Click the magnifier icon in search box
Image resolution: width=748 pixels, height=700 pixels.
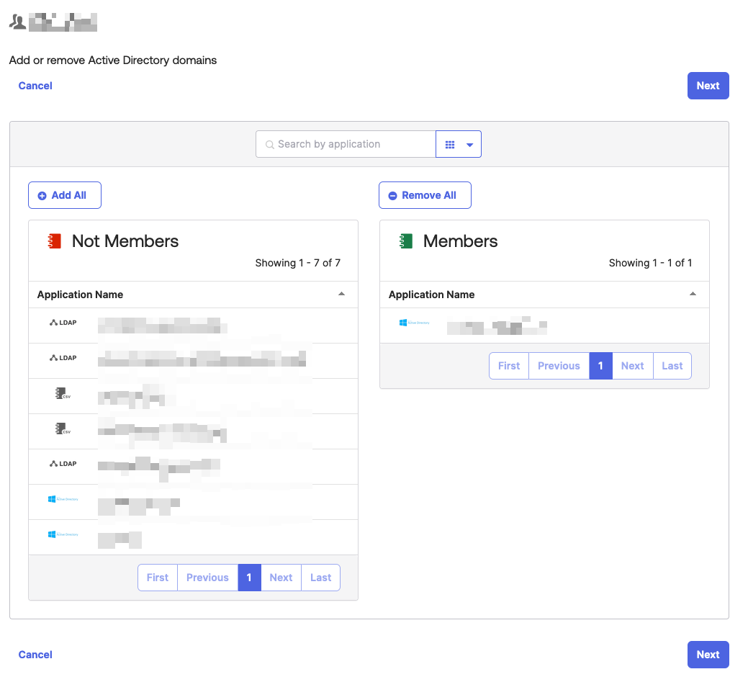click(x=270, y=145)
